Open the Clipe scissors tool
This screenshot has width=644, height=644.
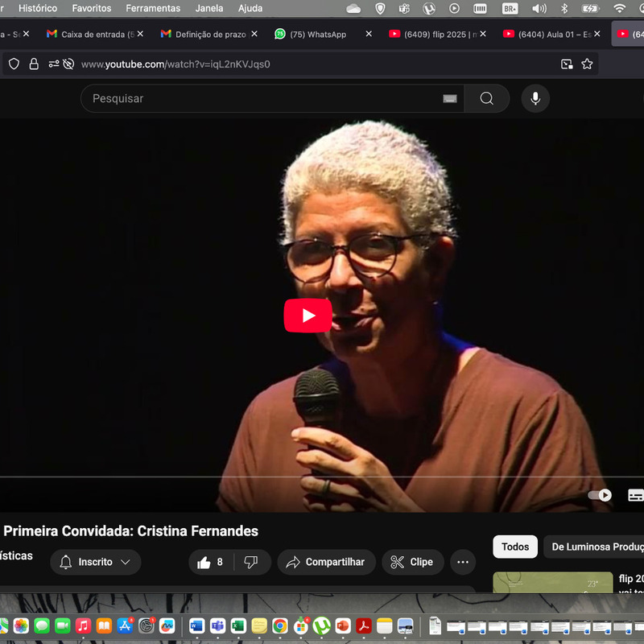click(x=412, y=562)
